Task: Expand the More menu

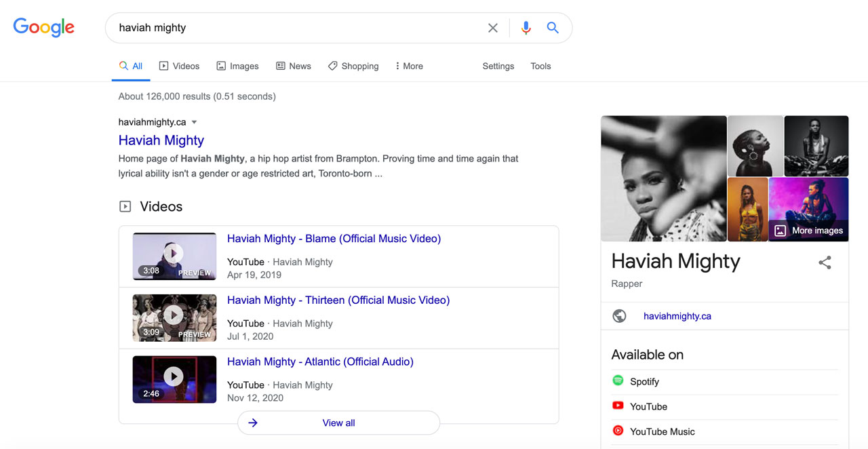Action: 409,66
